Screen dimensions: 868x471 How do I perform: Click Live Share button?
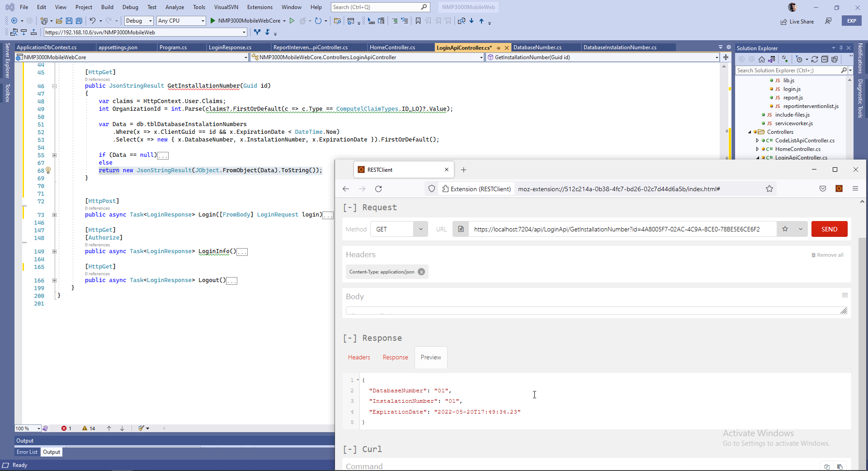point(797,21)
